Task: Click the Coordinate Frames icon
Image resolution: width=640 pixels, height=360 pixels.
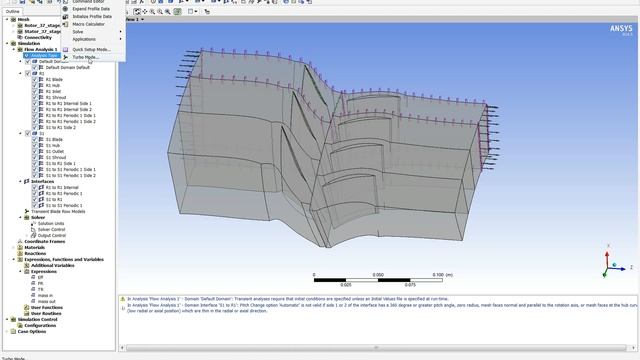Action: (20, 241)
